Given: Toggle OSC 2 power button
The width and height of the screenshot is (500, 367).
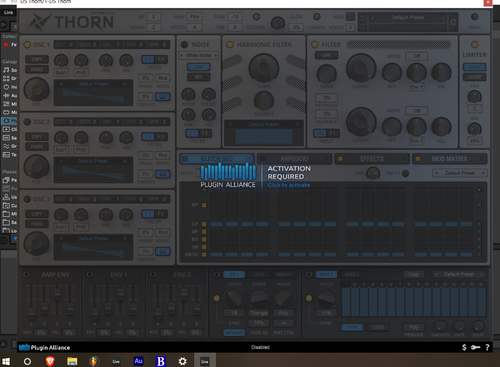Looking at the screenshot, I should click(x=27, y=122).
